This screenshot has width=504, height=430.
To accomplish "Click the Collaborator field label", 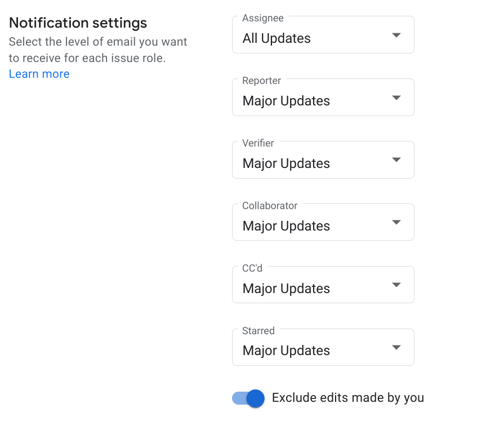I will [x=270, y=206].
